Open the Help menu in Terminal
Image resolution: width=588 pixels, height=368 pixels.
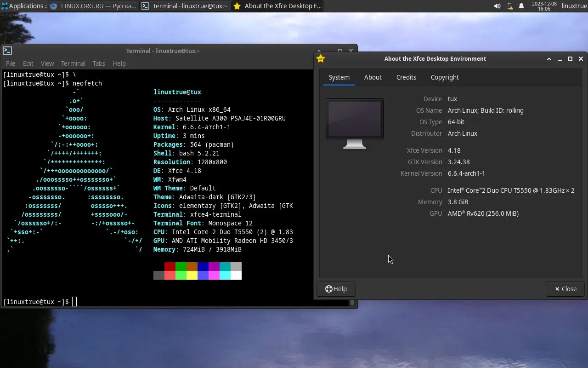[x=119, y=63]
